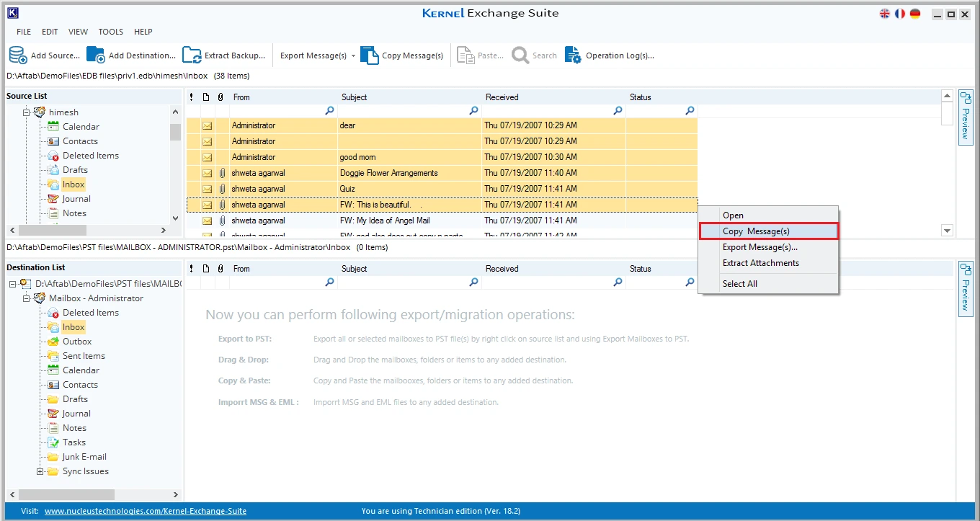Click the Extract Backup icon
The height and width of the screenshot is (521, 980).
pos(192,55)
